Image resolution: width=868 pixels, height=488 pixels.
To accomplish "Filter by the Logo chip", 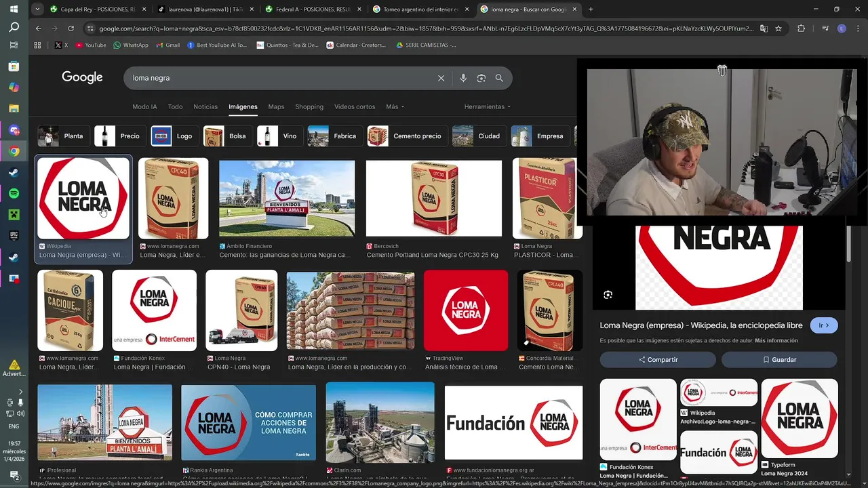I will [174, 136].
